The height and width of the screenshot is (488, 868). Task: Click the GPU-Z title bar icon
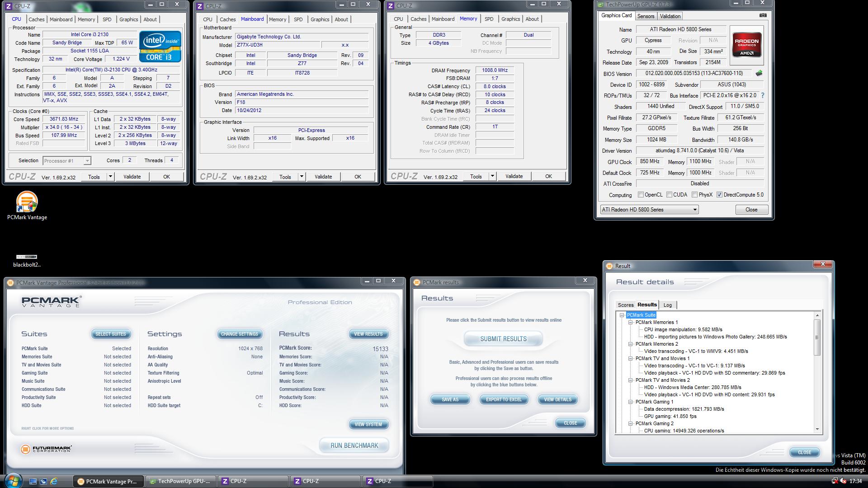click(600, 5)
